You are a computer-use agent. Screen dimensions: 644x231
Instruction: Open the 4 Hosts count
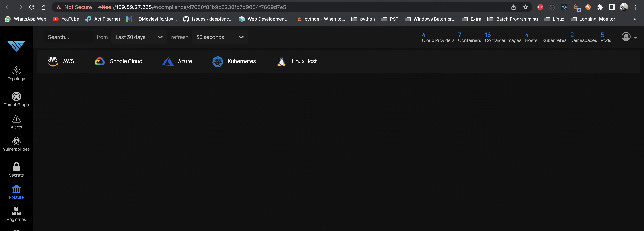point(531,38)
